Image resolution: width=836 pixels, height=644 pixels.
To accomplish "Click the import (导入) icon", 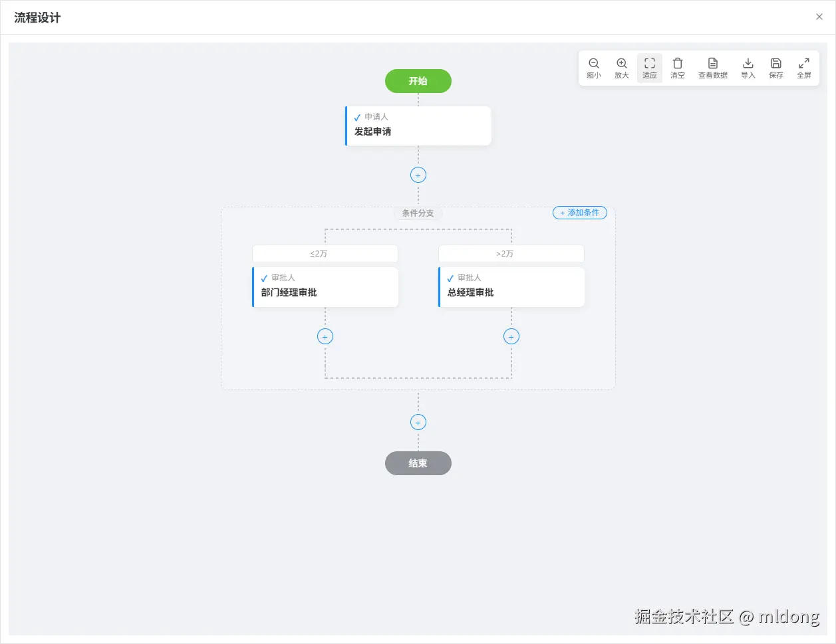I will [748, 63].
